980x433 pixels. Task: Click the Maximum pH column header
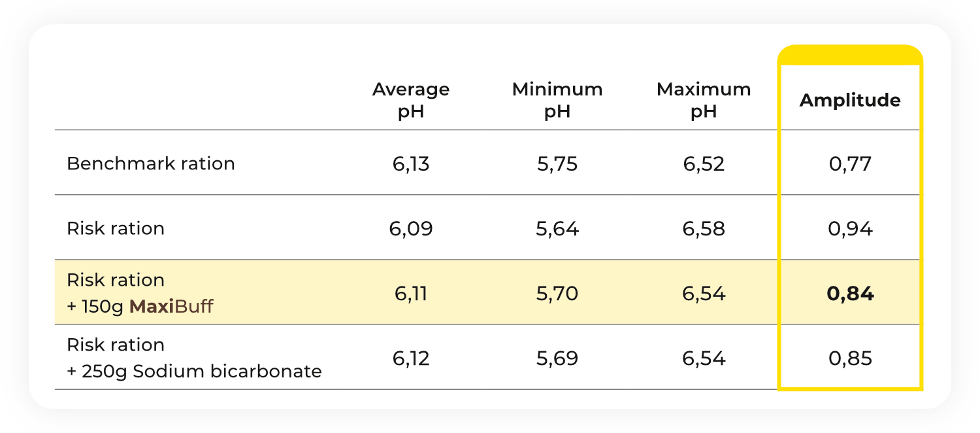[x=704, y=100]
